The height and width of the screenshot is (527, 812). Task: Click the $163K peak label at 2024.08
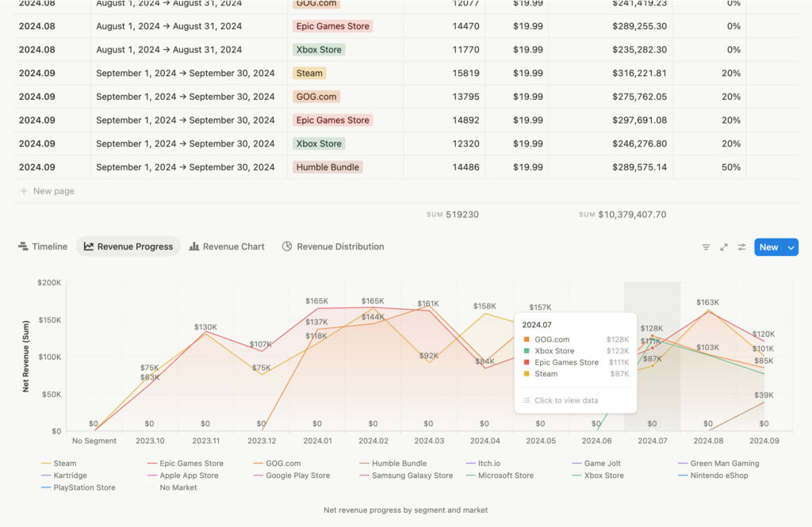pyautogui.click(x=707, y=302)
